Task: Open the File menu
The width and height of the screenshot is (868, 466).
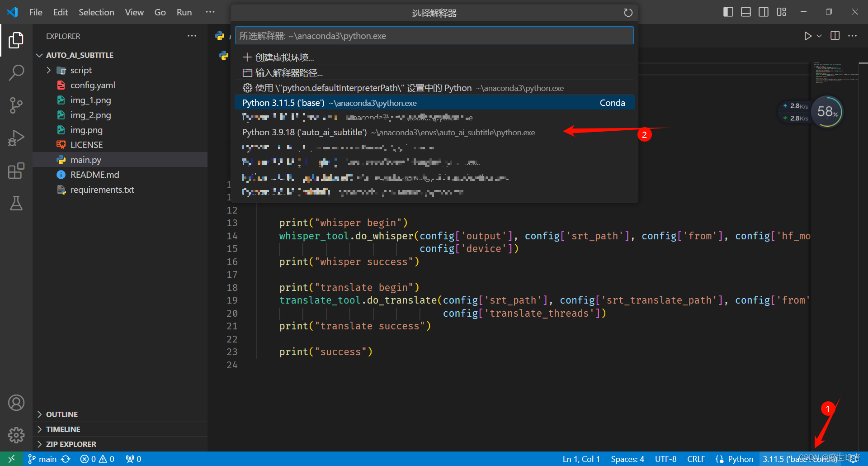Action: [x=36, y=12]
